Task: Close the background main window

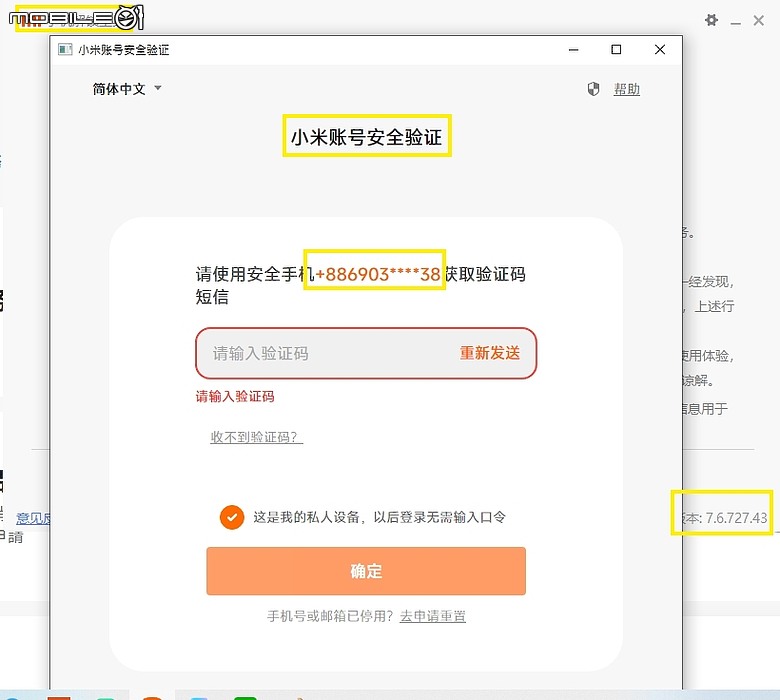Action: [x=758, y=20]
